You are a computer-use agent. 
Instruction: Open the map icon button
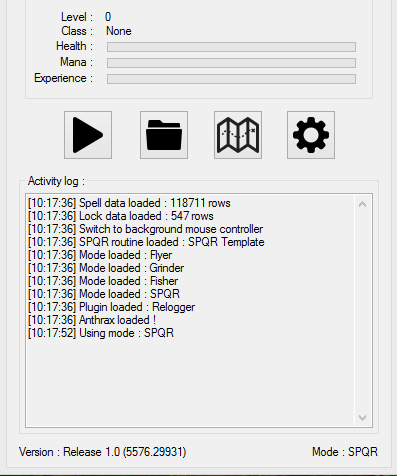click(x=238, y=135)
